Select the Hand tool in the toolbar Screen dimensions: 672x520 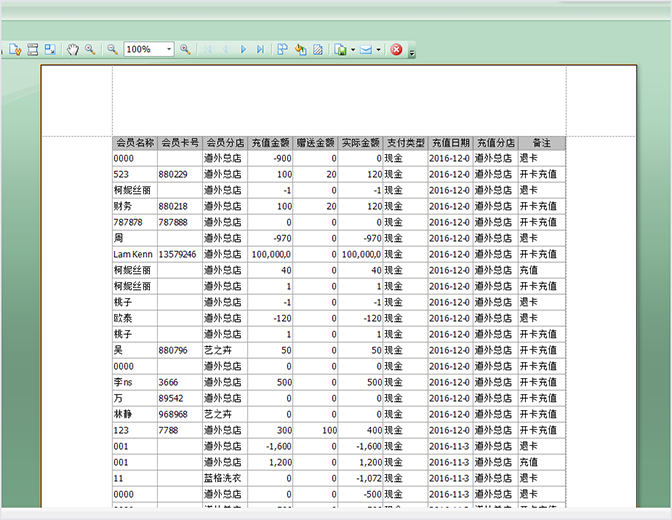coord(73,49)
